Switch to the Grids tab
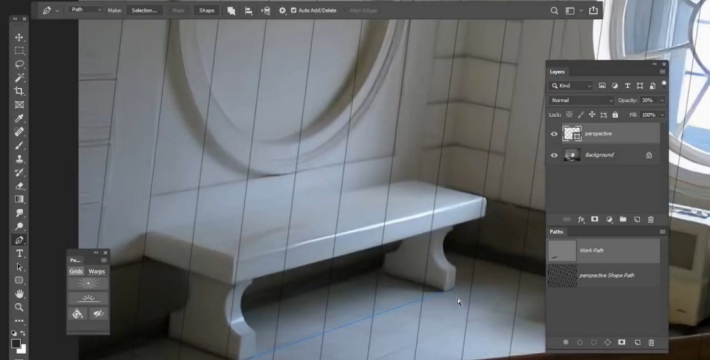Screen dimensions: 710x360 76,271
